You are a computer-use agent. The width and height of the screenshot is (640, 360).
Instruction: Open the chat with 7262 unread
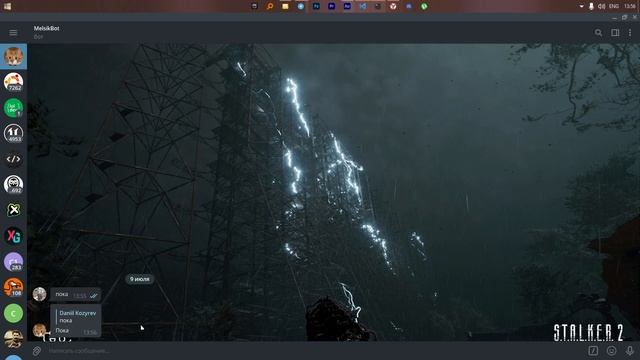(x=13, y=82)
